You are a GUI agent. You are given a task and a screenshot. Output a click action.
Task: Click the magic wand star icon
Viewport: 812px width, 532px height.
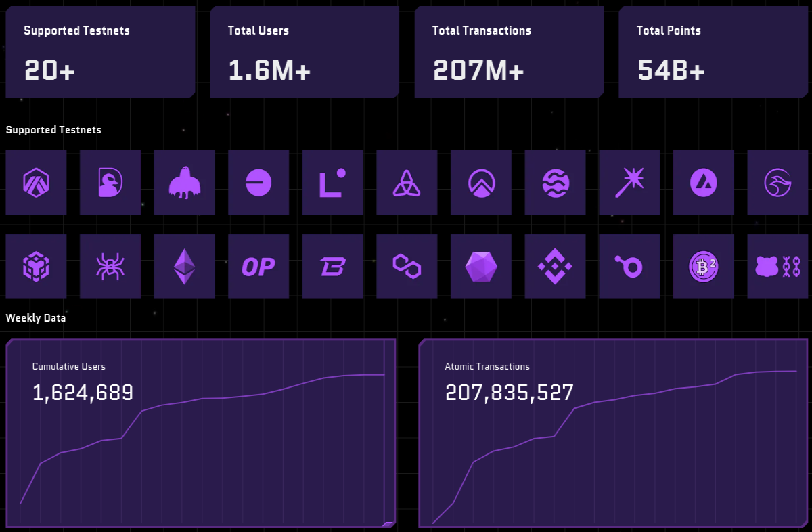tap(629, 183)
